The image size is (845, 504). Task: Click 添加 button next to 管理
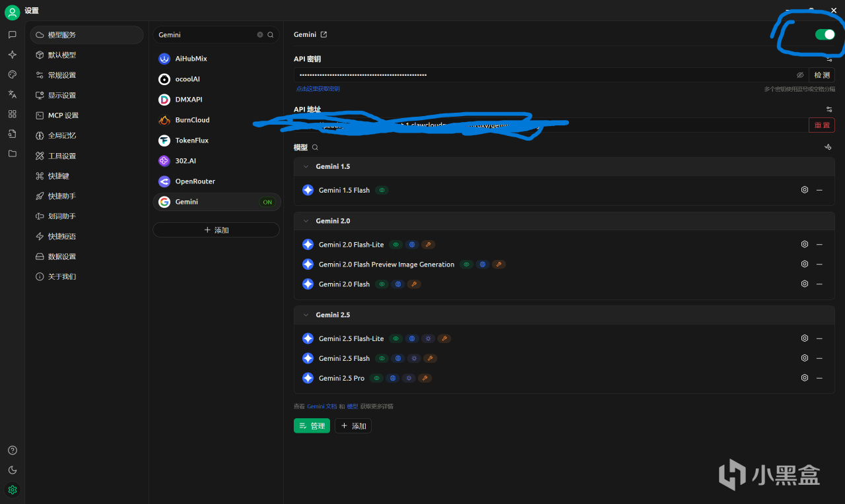(x=353, y=426)
